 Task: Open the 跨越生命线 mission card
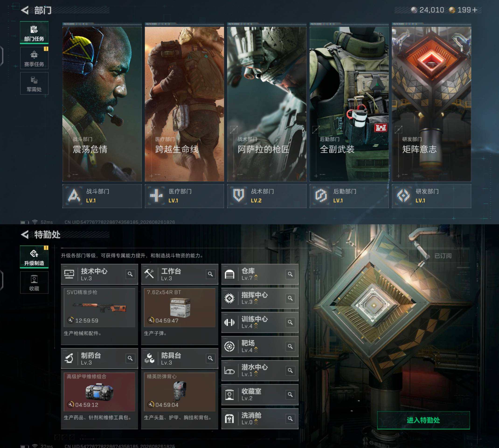(x=184, y=104)
